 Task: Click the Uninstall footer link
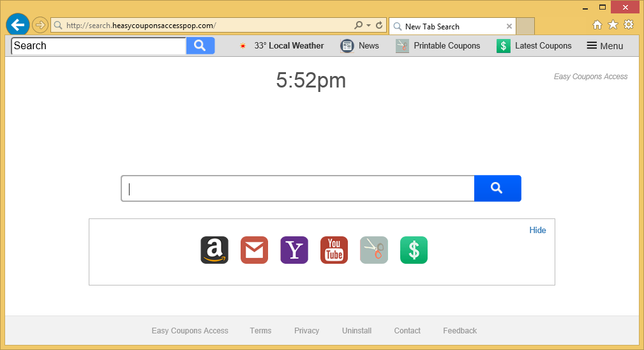(357, 331)
